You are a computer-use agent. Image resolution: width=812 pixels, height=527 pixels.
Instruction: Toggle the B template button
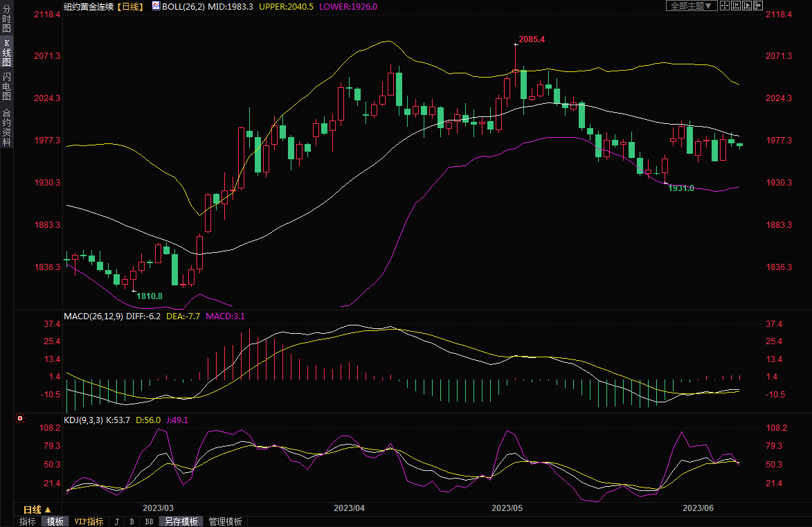[x=132, y=521]
